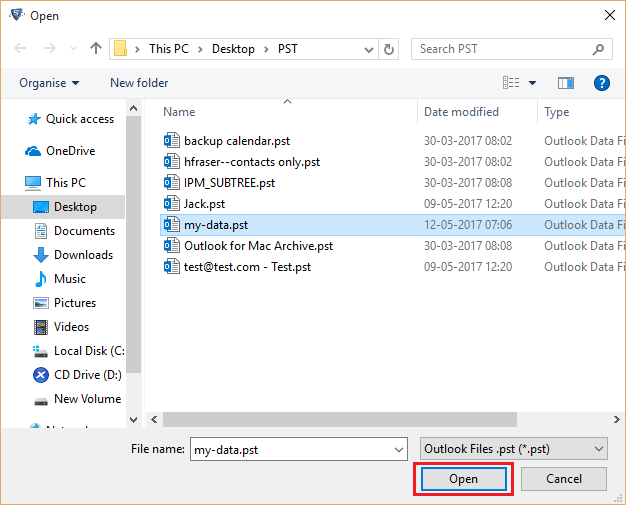Toggle the preview pane
The image size is (629, 508).
566,83
